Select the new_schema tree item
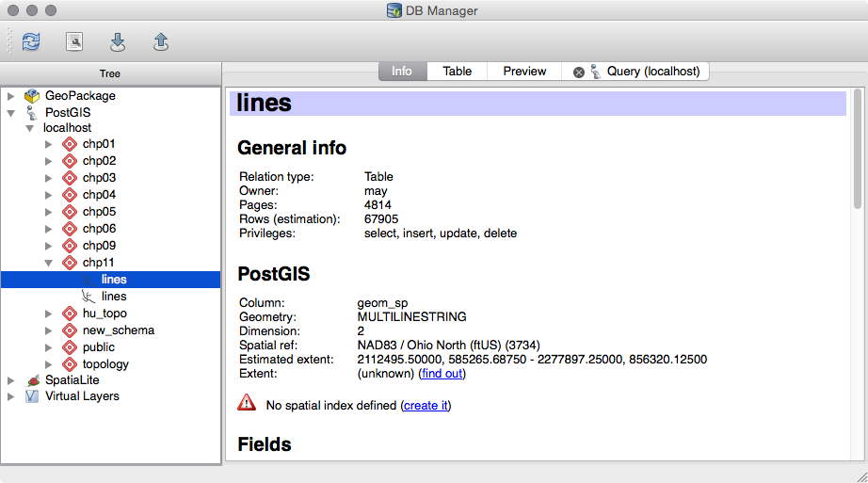The height and width of the screenshot is (483, 868). (x=119, y=330)
